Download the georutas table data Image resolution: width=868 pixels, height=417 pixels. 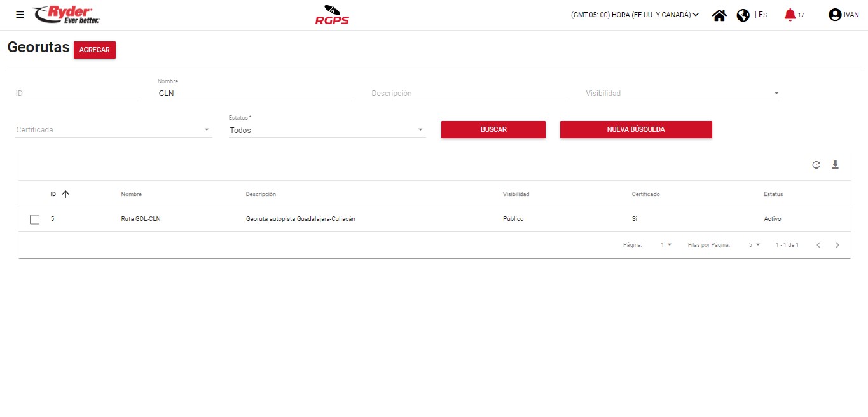click(836, 165)
